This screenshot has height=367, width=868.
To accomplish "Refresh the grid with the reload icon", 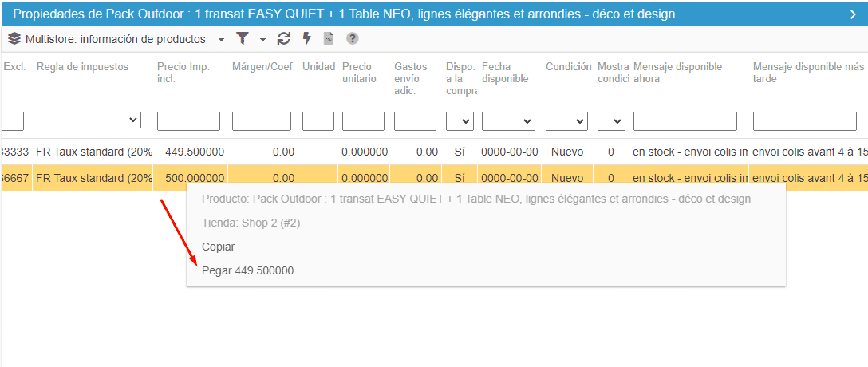I will (x=284, y=39).
